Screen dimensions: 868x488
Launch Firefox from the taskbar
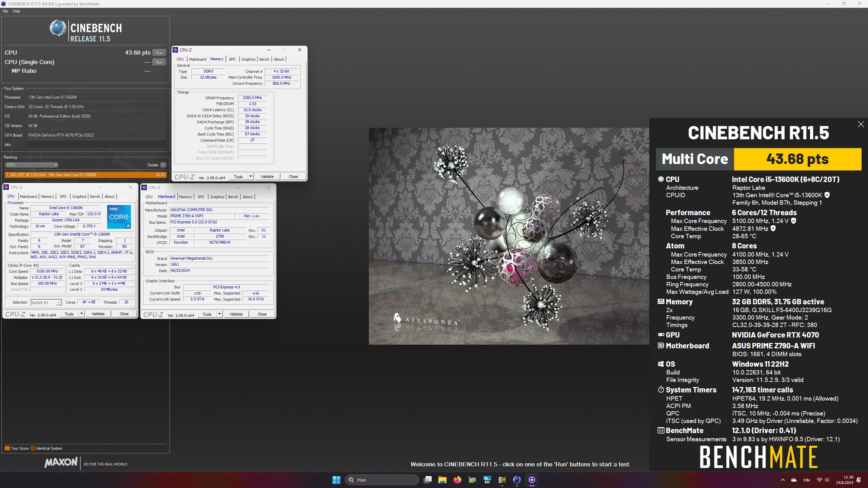point(457,480)
